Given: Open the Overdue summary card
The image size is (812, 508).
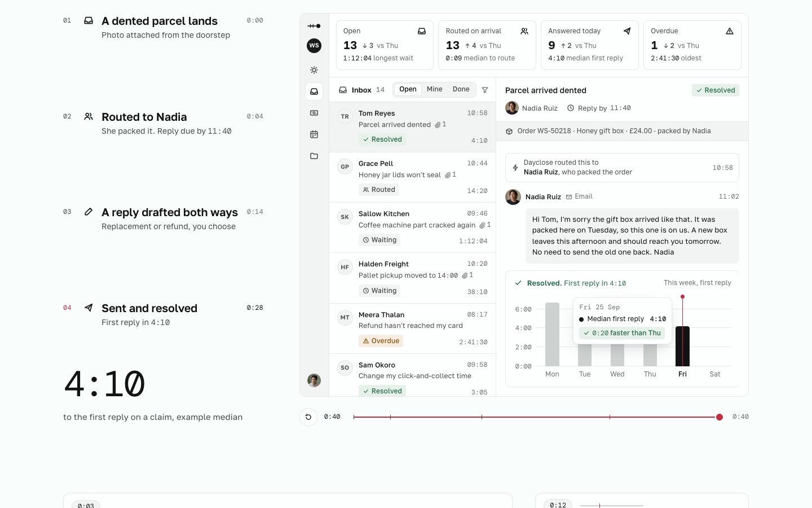Looking at the screenshot, I should click(692, 45).
